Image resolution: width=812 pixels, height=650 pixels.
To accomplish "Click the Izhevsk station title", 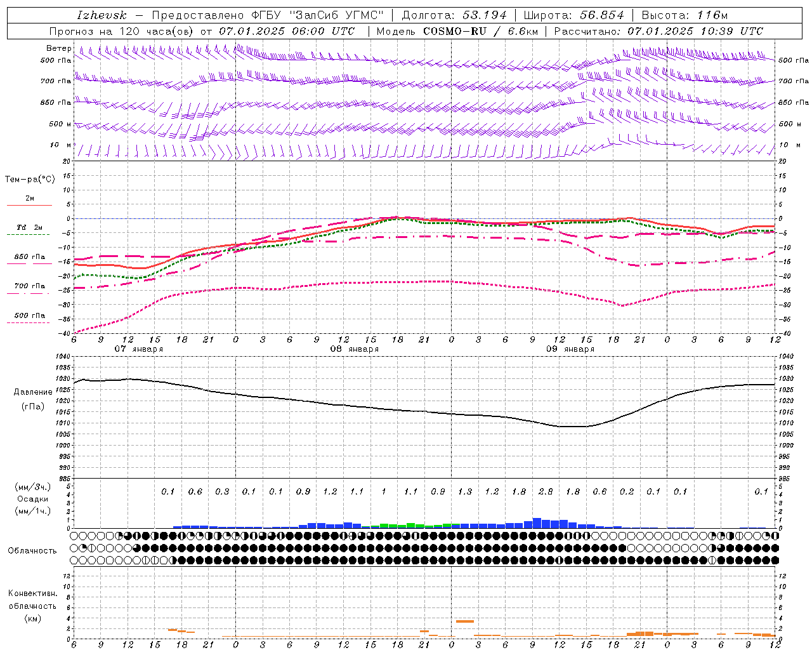I will click(101, 15).
